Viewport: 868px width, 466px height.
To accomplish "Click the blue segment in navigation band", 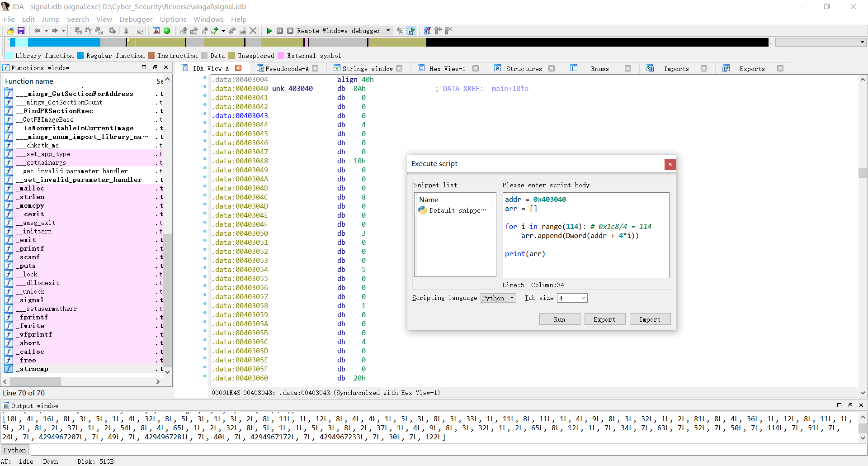I will point(64,42).
